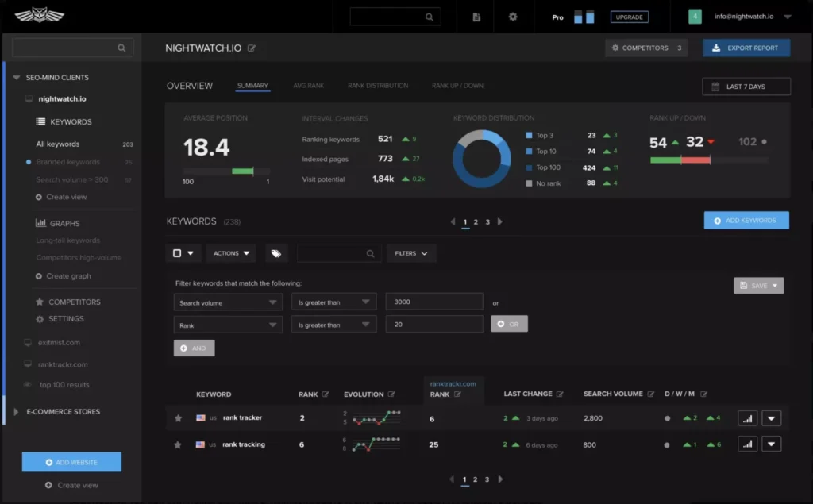Go to next keywords page with top arrow
This screenshot has height=504, width=813.
[500, 222]
